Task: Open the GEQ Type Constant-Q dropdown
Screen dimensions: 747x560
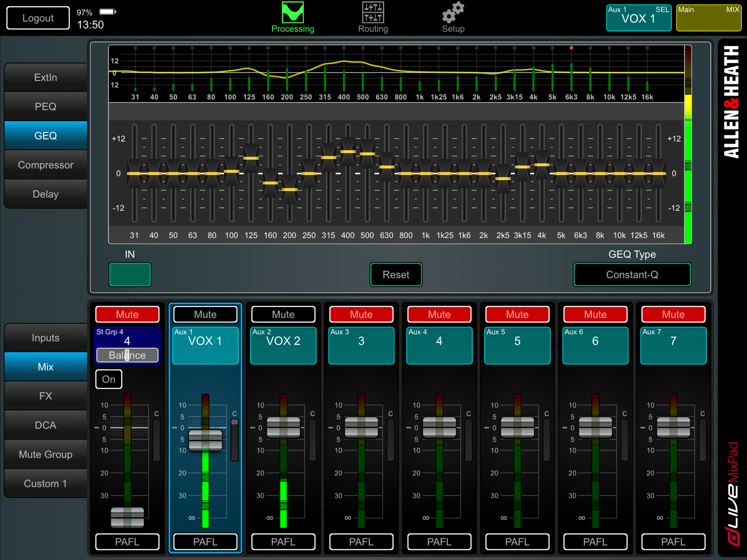Action: [x=632, y=274]
